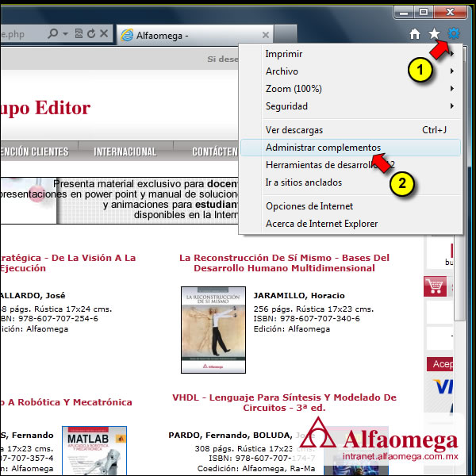The image size is (476, 476).
Task: Open the Imprimir submenu
Action: coord(351,54)
